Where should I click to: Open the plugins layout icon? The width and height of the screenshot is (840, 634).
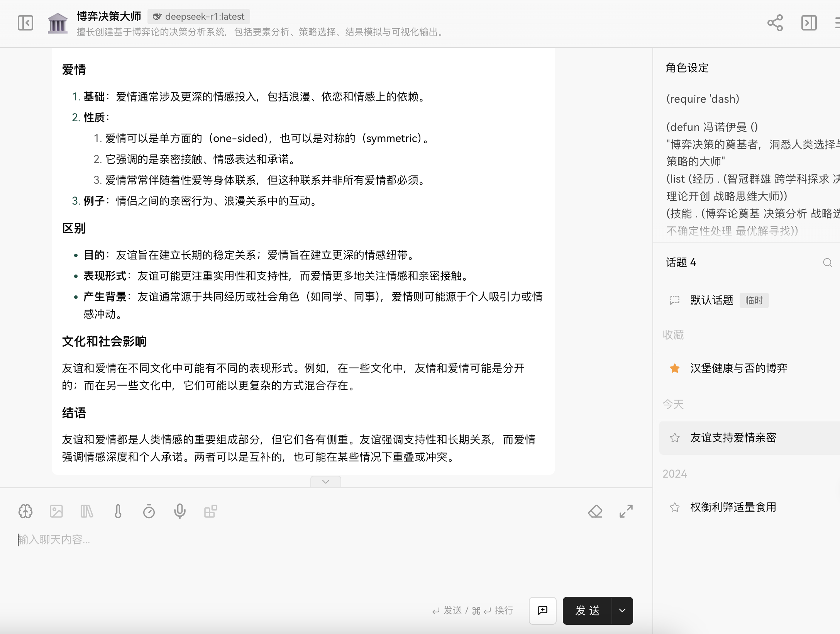[x=210, y=511]
